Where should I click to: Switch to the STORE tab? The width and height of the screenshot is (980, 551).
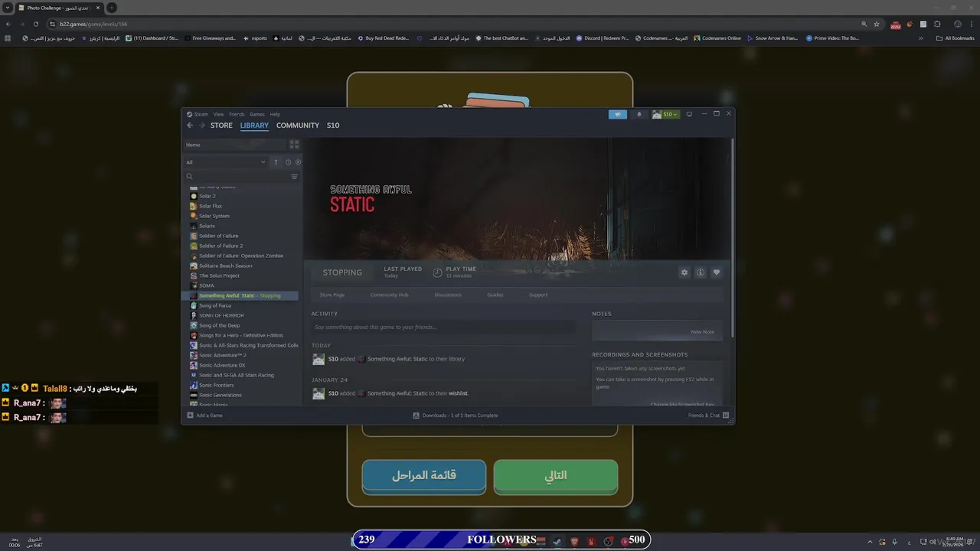click(221, 126)
